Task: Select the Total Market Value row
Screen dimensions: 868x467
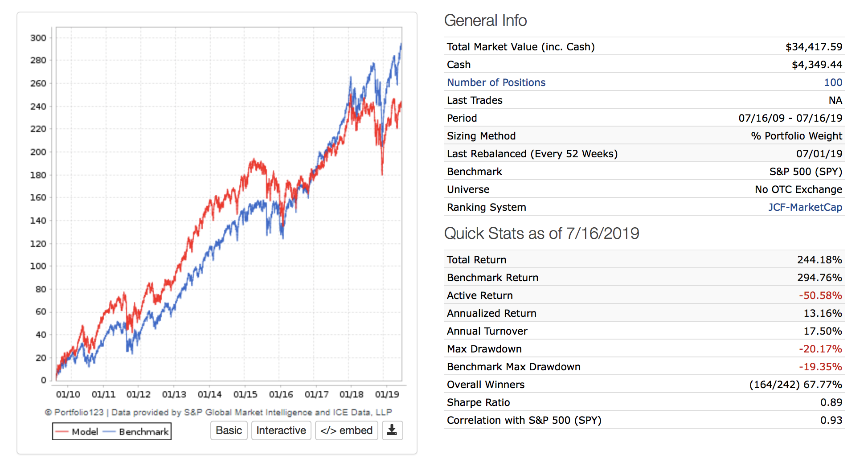Action: click(520, 47)
